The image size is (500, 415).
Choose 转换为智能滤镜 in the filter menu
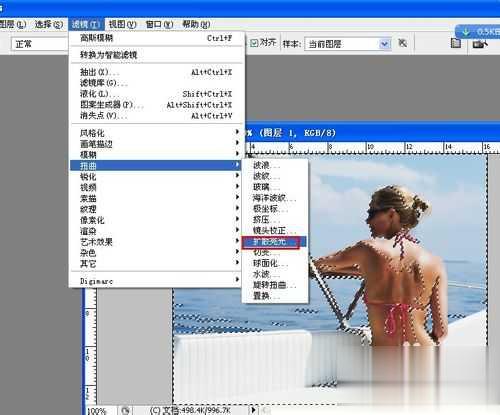point(157,55)
